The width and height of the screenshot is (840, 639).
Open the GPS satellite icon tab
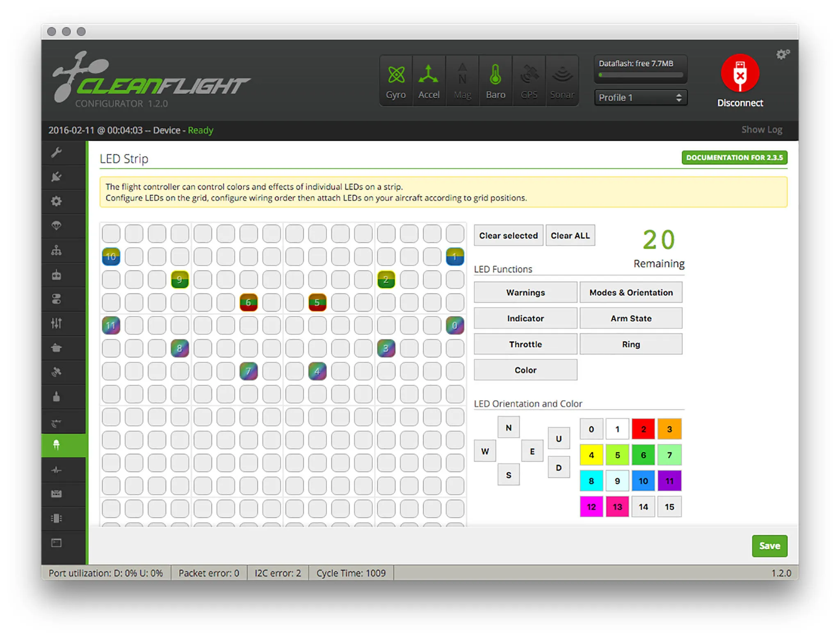(56, 372)
